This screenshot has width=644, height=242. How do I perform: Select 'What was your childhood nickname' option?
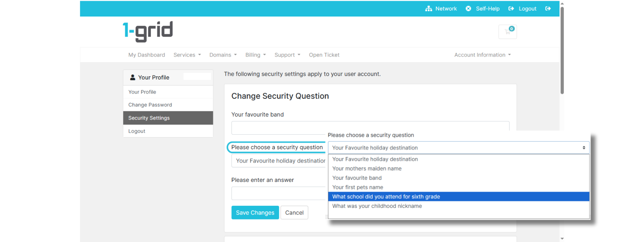pos(377,206)
